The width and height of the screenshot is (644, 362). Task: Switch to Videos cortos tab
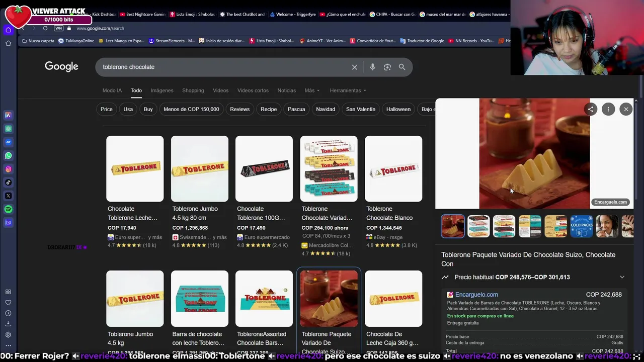coord(253,90)
